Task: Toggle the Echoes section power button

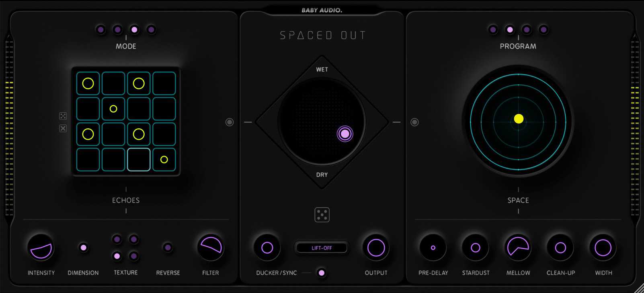Action: click(230, 122)
